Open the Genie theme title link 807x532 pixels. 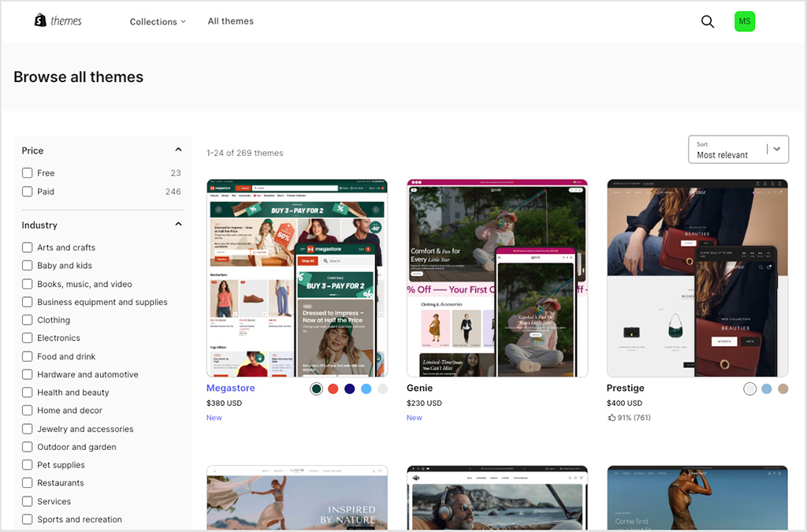click(x=419, y=388)
